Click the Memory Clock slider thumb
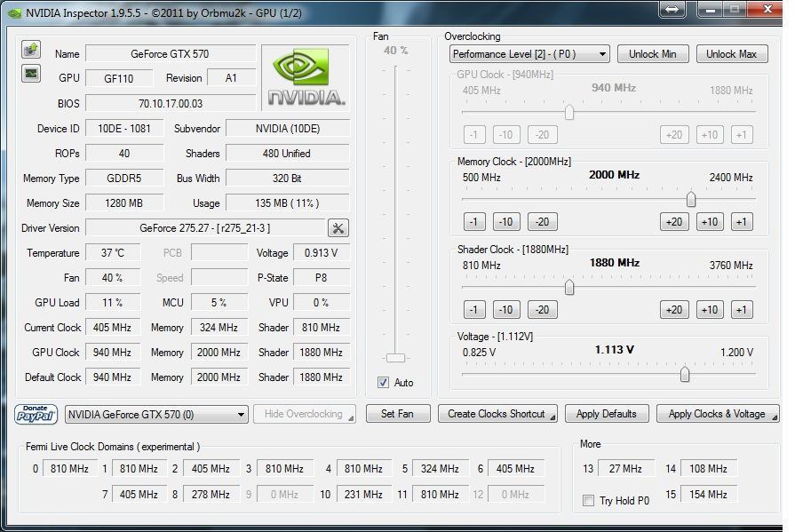 [690, 199]
